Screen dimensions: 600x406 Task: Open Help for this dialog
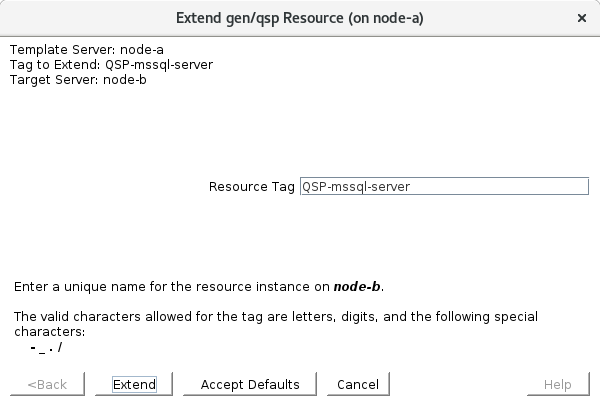pos(557,384)
